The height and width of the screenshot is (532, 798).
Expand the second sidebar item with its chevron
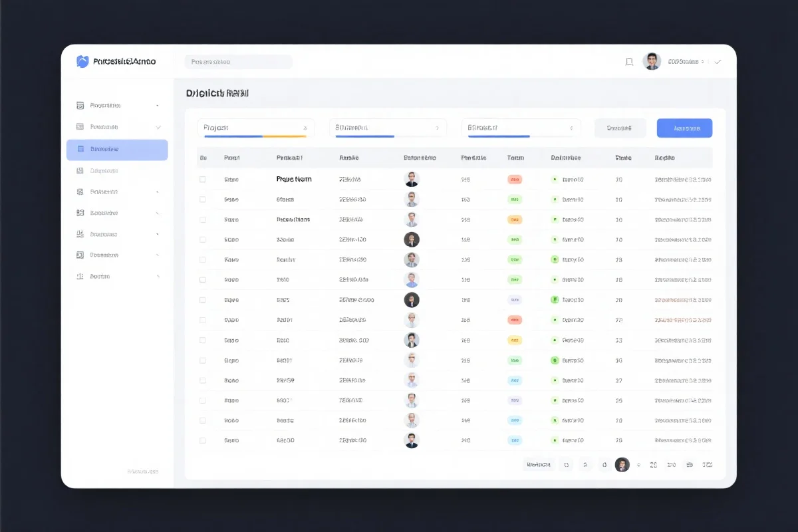click(x=158, y=127)
